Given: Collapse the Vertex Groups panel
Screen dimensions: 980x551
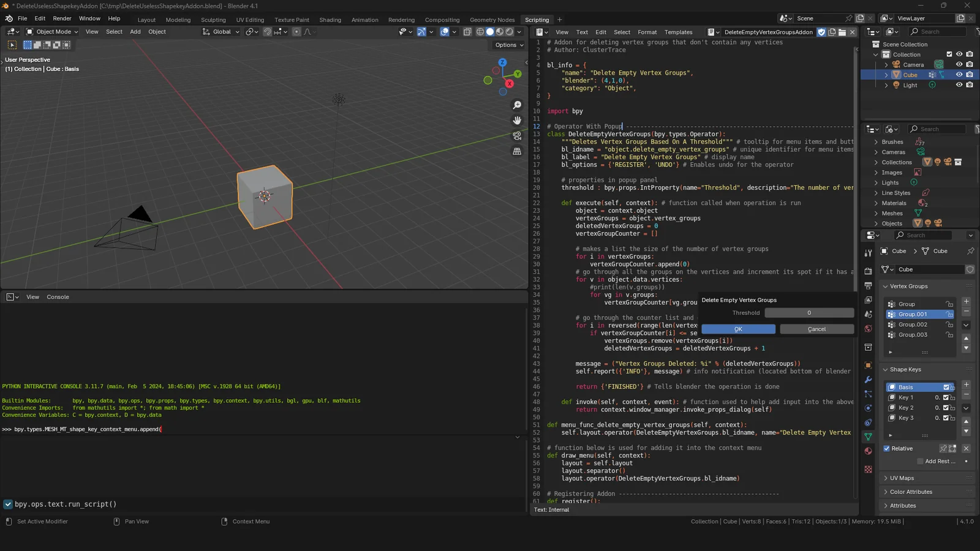Looking at the screenshot, I should 908,287.
